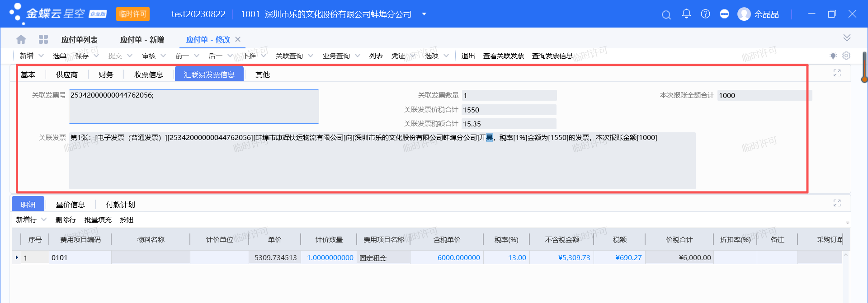868x303 pixels.
Task: Click the 删除行 button
Action: [x=66, y=219]
